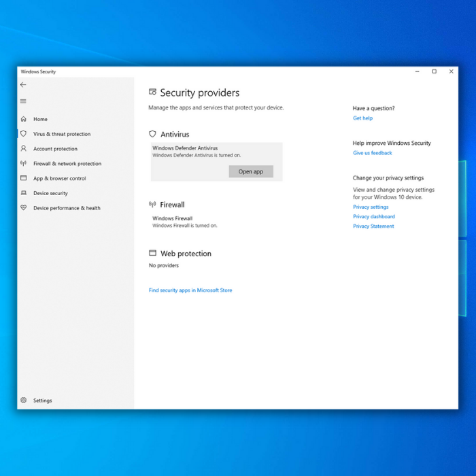Click the Settings gear icon
476x476 pixels.
click(23, 400)
